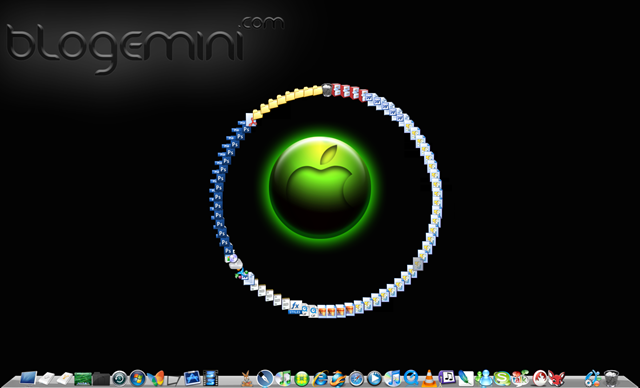Open the black folder in the dock
The width and height of the screenshot is (640, 388).
(x=101, y=378)
